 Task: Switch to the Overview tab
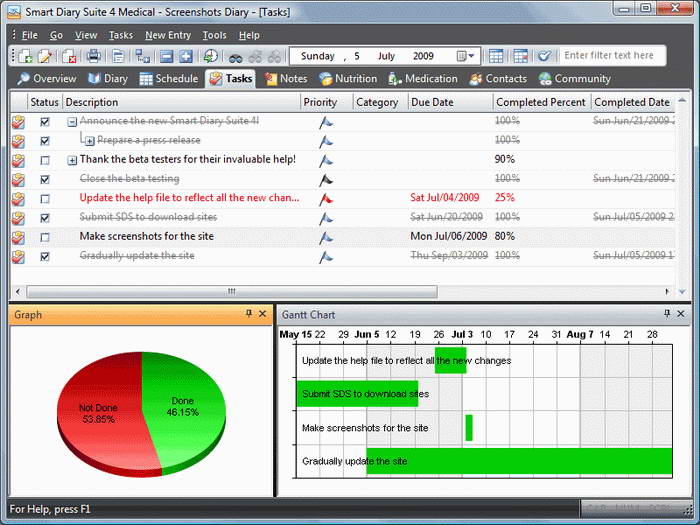tap(47, 79)
